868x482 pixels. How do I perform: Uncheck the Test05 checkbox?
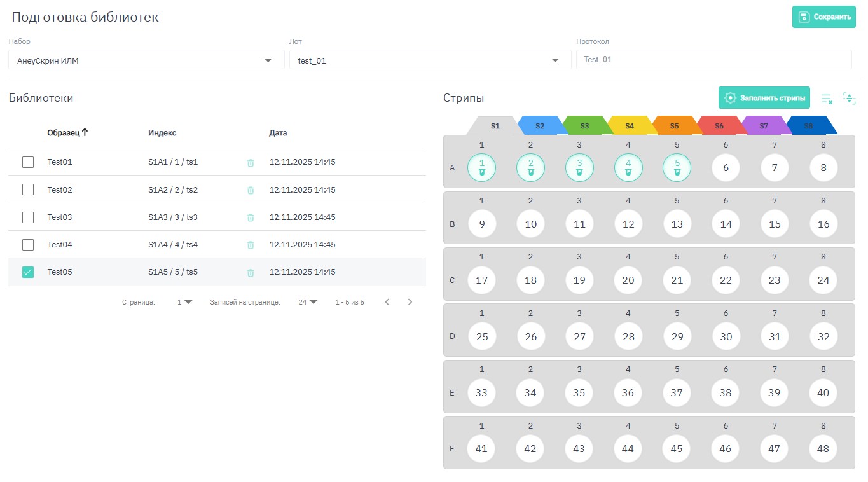click(28, 272)
